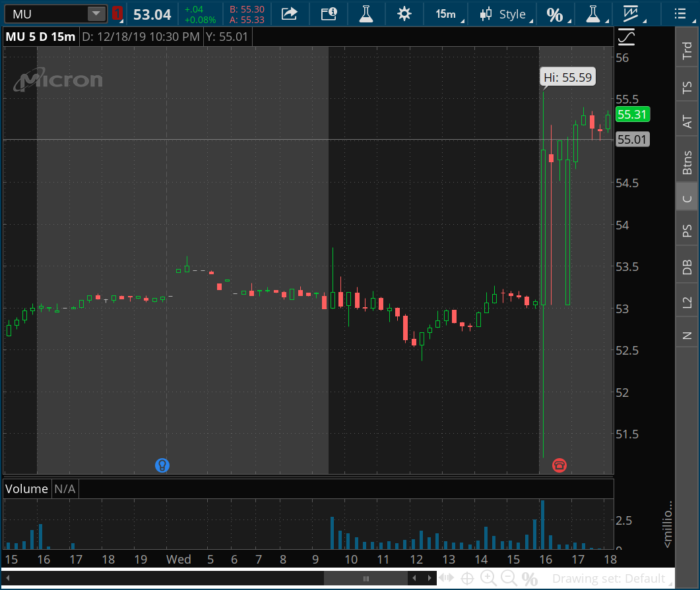Click the Volume N/A value

click(x=65, y=488)
